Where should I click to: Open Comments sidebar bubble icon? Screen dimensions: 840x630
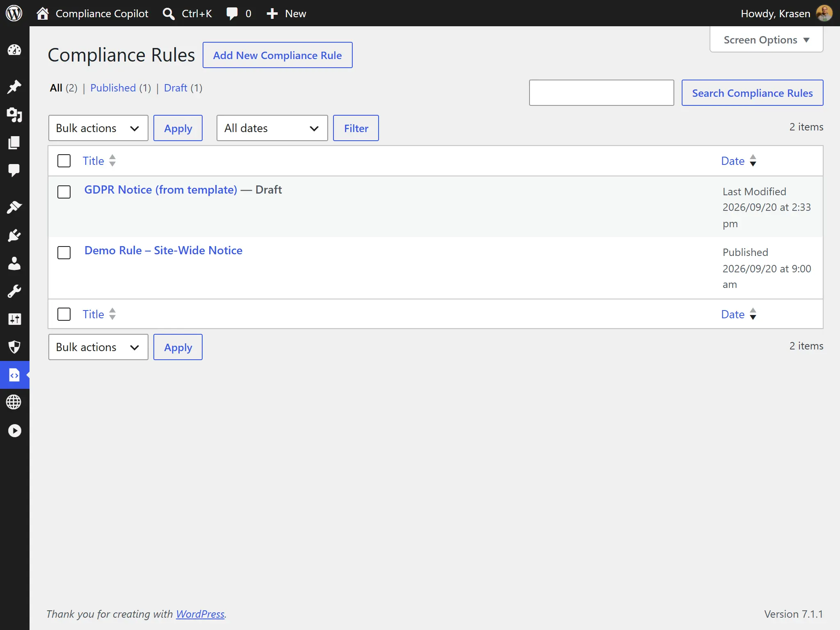tap(14, 170)
